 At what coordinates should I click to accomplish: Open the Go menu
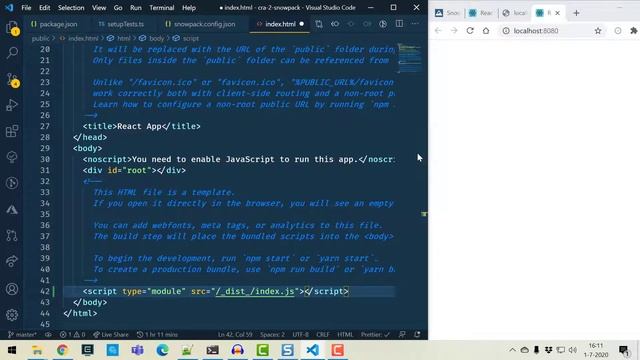(x=118, y=8)
